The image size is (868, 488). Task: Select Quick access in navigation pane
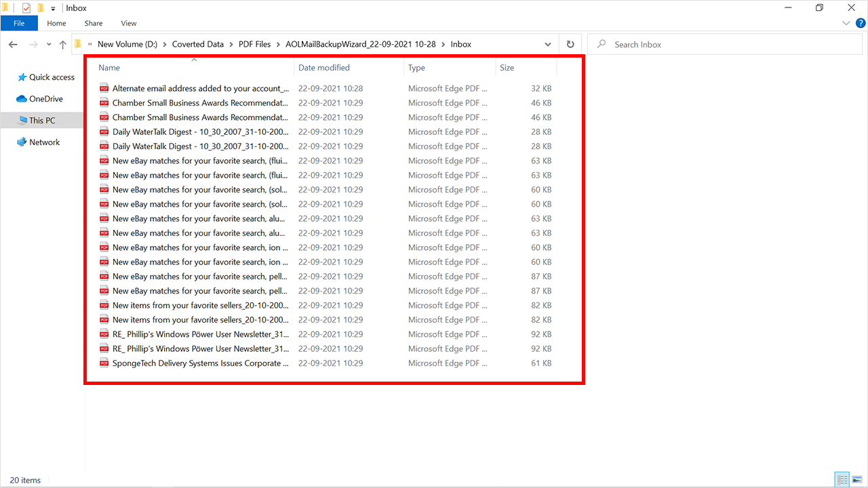45,77
